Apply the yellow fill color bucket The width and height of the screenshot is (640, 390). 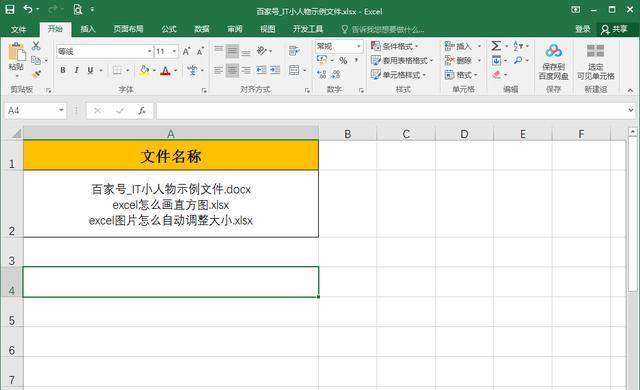[x=144, y=70]
